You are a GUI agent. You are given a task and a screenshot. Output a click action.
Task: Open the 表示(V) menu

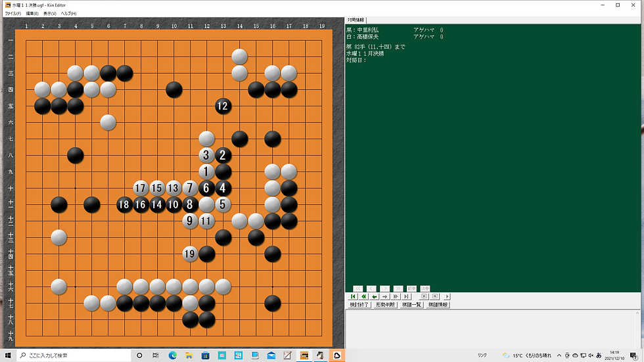(50, 14)
